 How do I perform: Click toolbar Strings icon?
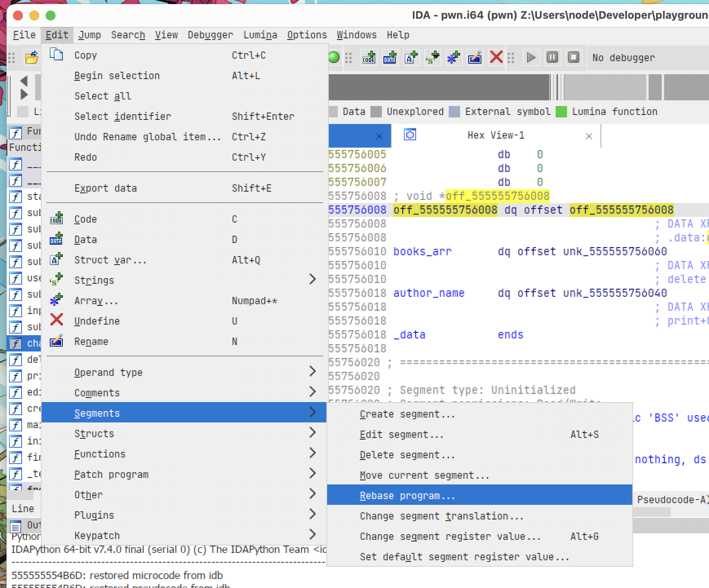pos(432,57)
